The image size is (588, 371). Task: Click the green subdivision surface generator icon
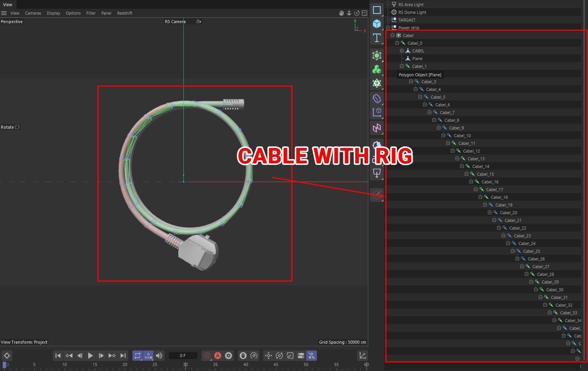(x=377, y=55)
